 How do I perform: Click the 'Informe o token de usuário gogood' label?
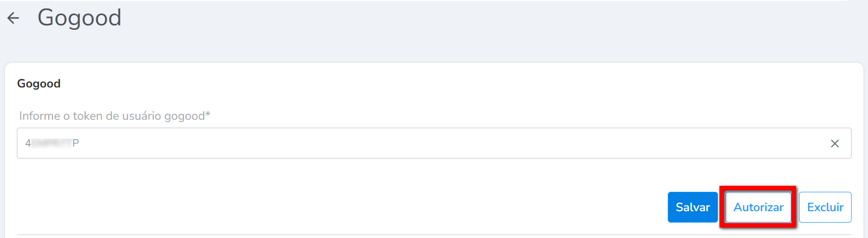[x=114, y=116]
